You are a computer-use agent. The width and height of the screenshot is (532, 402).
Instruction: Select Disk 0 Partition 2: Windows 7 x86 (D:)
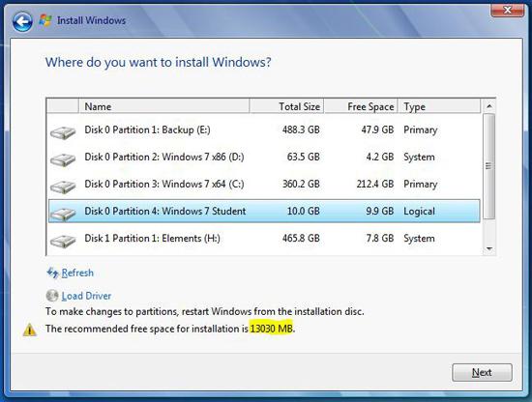[x=264, y=157]
